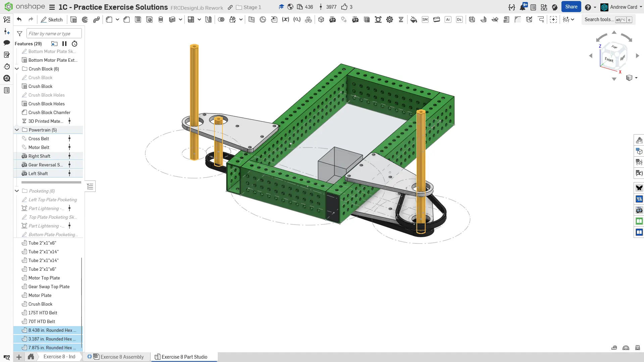Pause feature regeneration in Features list
This screenshot has width=644, height=362.
[64, 44]
